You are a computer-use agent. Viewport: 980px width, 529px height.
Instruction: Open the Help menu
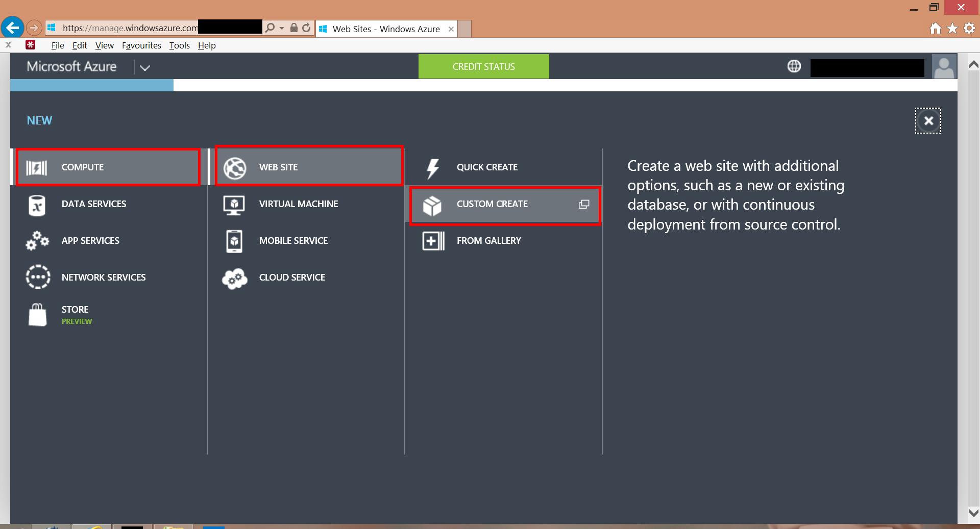pyautogui.click(x=207, y=45)
